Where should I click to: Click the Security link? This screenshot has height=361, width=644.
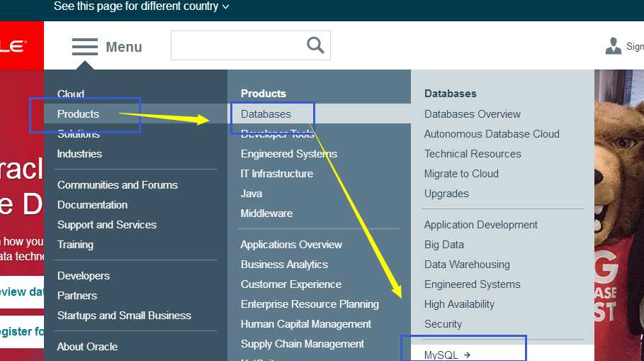click(443, 324)
